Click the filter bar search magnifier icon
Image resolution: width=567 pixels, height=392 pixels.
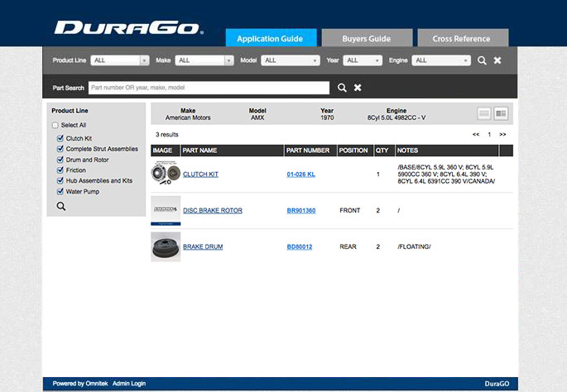(482, 60)
